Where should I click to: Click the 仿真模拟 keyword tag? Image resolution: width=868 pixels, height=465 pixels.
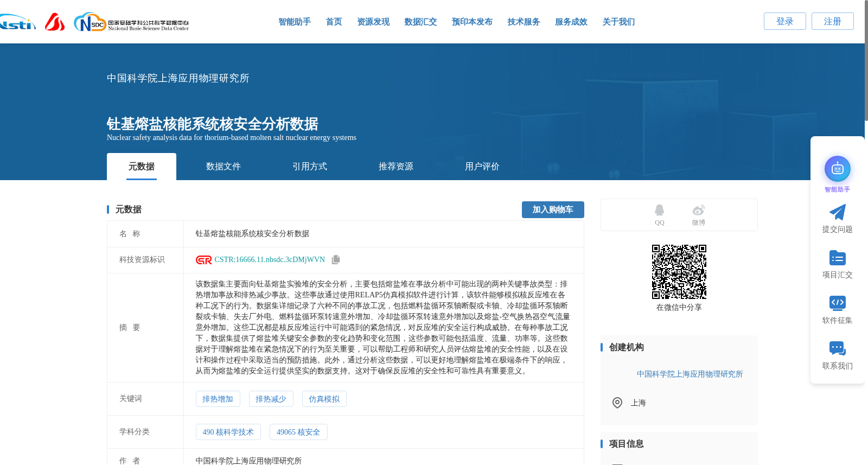tap(324, 399)
